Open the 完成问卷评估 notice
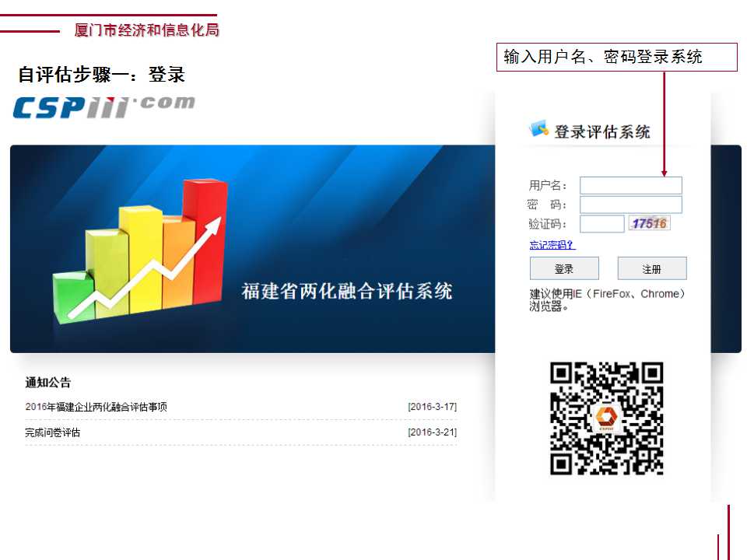Viewport: 747px width, 560px height. (x=52, y=432)
